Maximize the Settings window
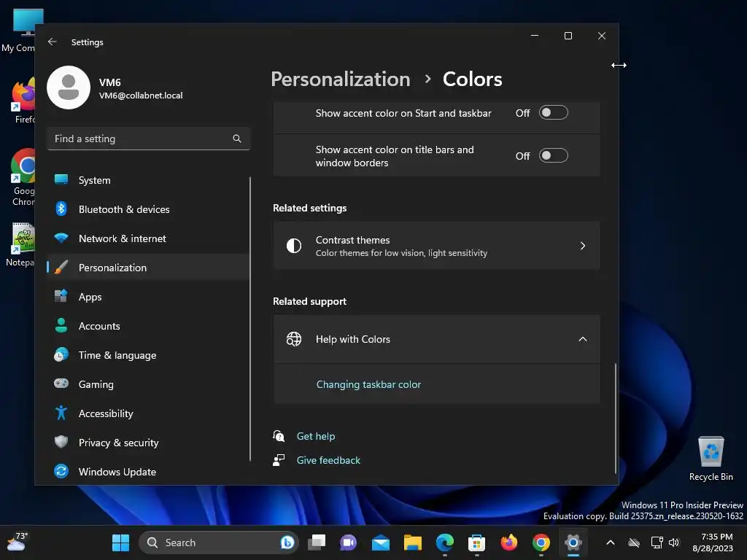 click(x=568, y=36)
